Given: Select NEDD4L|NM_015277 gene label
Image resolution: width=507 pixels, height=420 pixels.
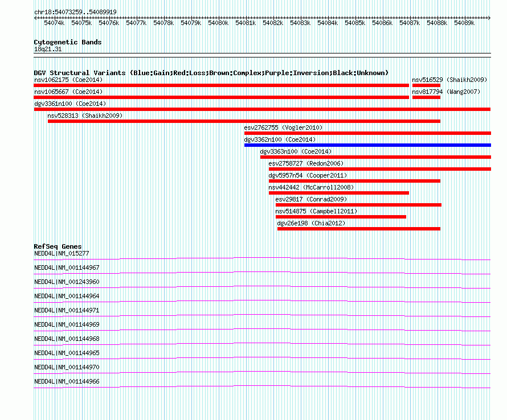Looking at the screenshot, I should 62,254.
